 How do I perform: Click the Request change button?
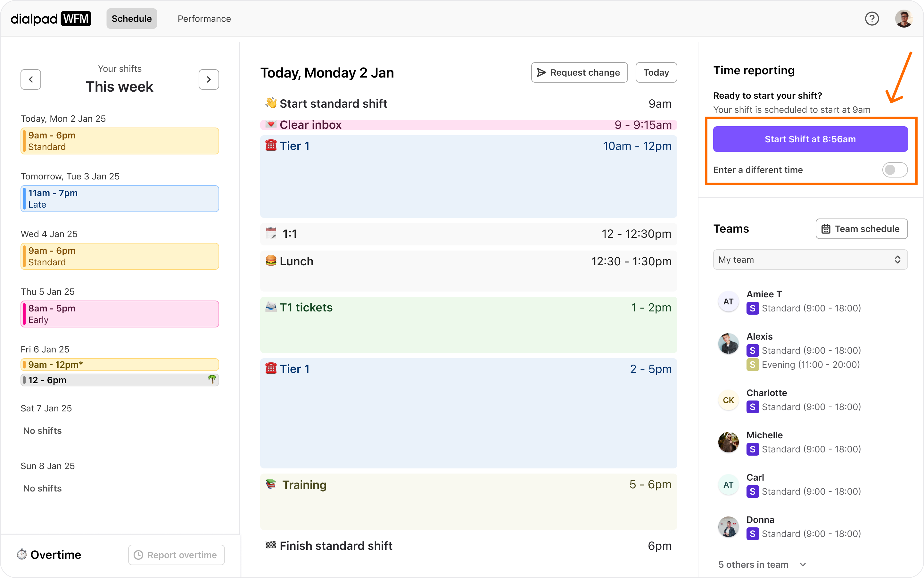click(x=579, y=73)
